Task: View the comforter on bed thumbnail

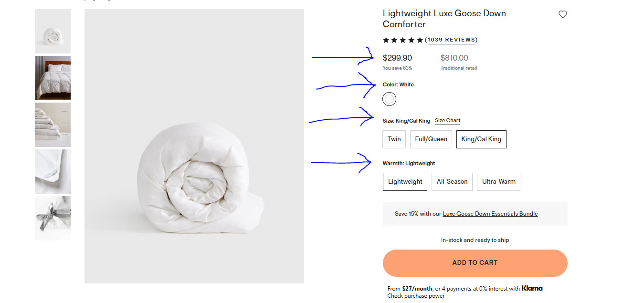Action: tap(53, 78)
